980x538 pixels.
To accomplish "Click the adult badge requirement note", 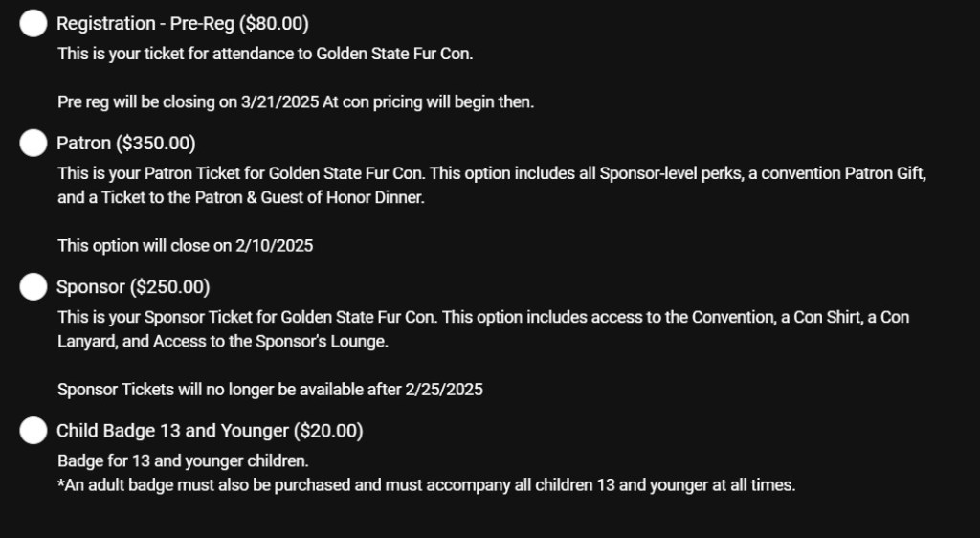I will [x=426, y=485].
